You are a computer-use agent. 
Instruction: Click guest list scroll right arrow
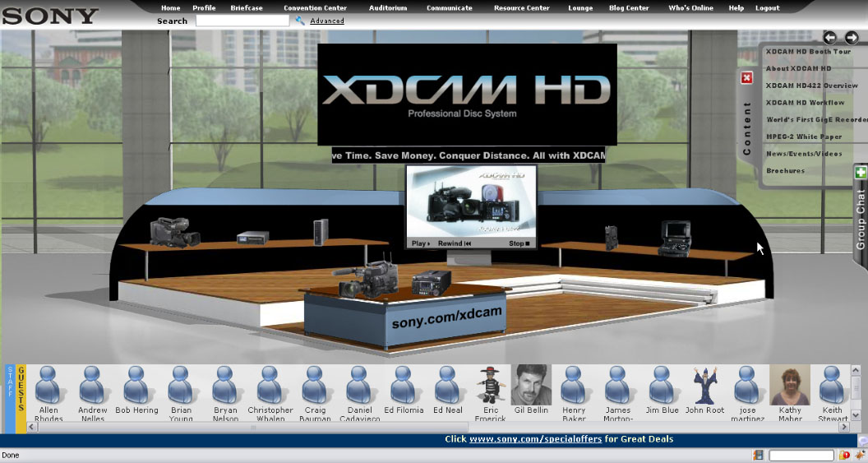click(844, 427)
